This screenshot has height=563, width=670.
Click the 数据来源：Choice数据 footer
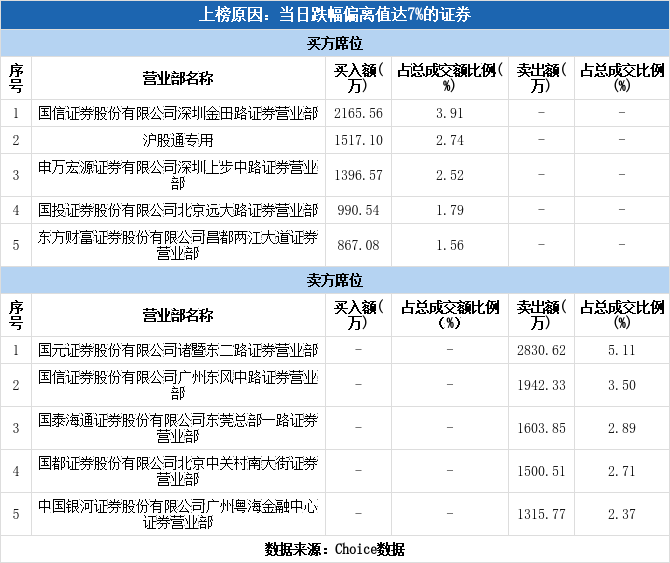click(x=335, y=549)
